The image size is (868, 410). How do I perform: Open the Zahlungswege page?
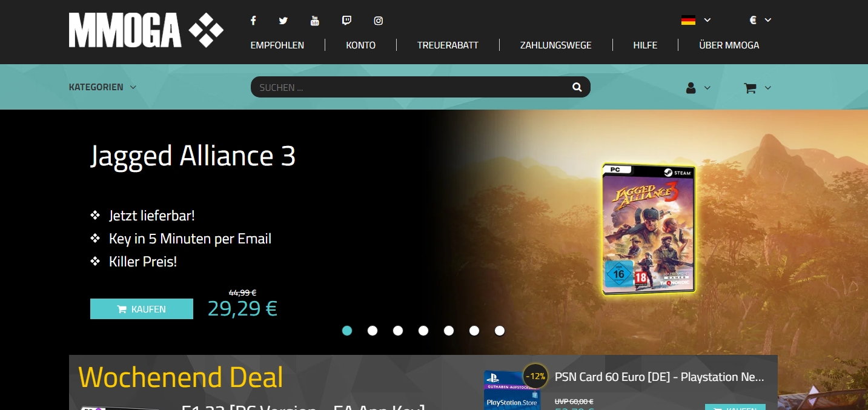[x=556, y=45]
